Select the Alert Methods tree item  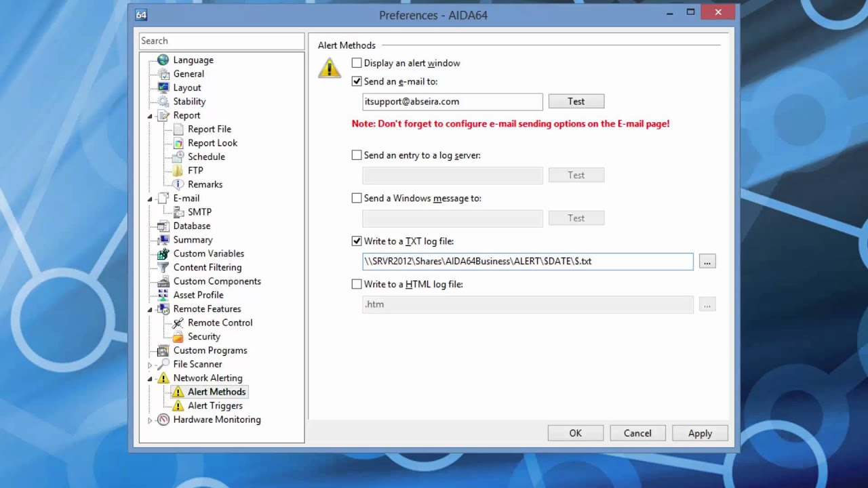pyautogui.click(x=217, y=392)
